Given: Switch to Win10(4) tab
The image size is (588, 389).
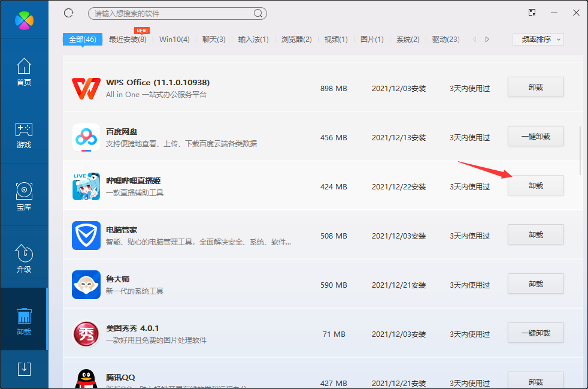Looking at the screenshot, I should [x=174, y=40].
